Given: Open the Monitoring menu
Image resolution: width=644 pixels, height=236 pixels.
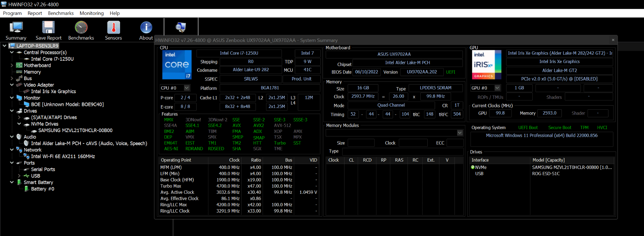Looking at the screenshot, I should [x=92, y=13].
